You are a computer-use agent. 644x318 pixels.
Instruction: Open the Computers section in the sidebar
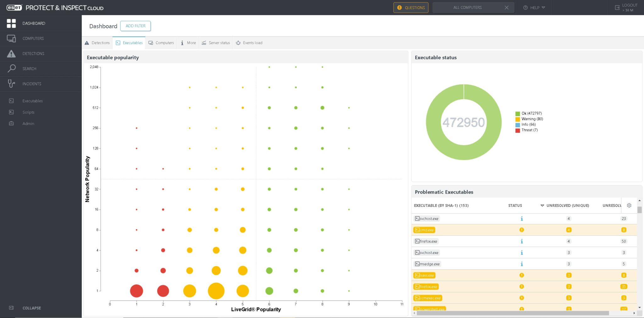[11, 38]
